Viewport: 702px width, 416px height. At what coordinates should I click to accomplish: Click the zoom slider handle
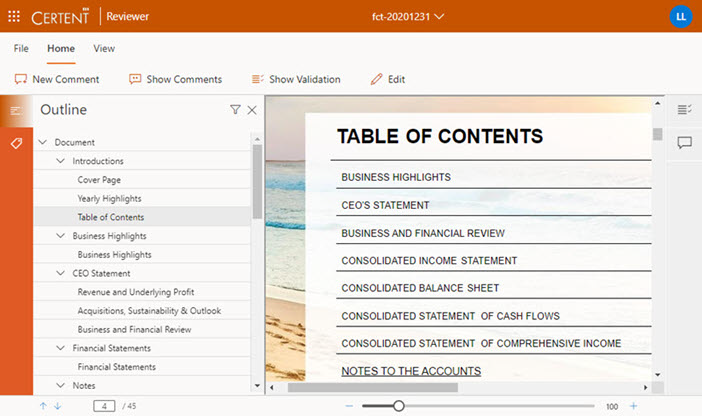point(398,406)
